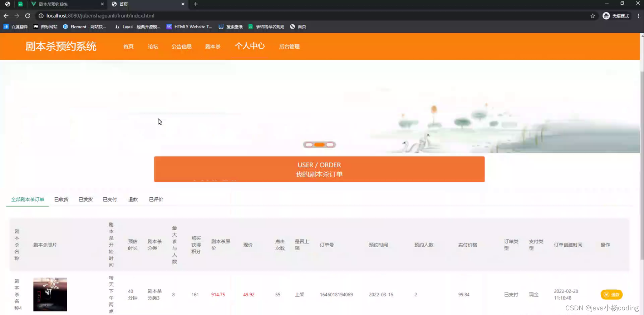Screen dimensions: 644x315
Task: Reload the current page
Action: point(28,16)
